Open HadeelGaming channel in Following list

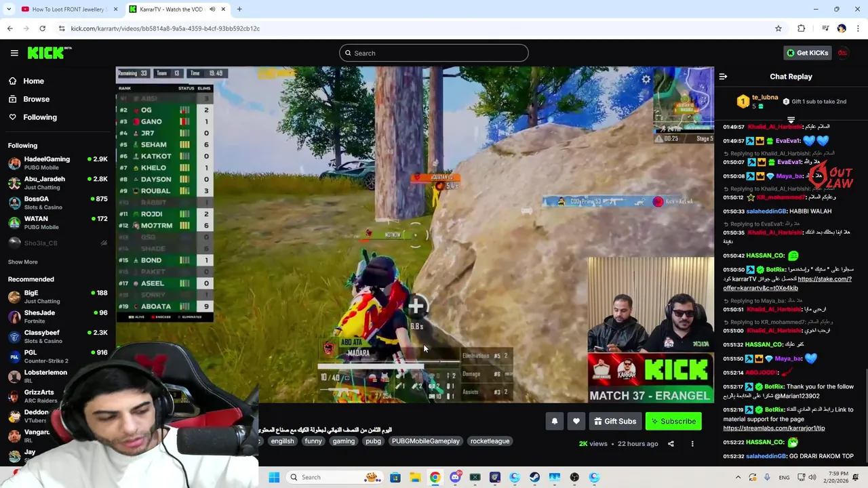[x=57, y=163]
